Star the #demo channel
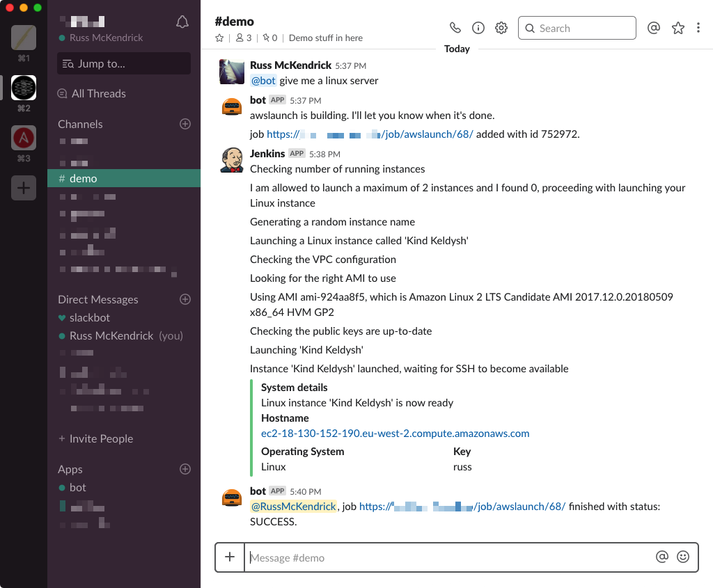 click(219, 38)
